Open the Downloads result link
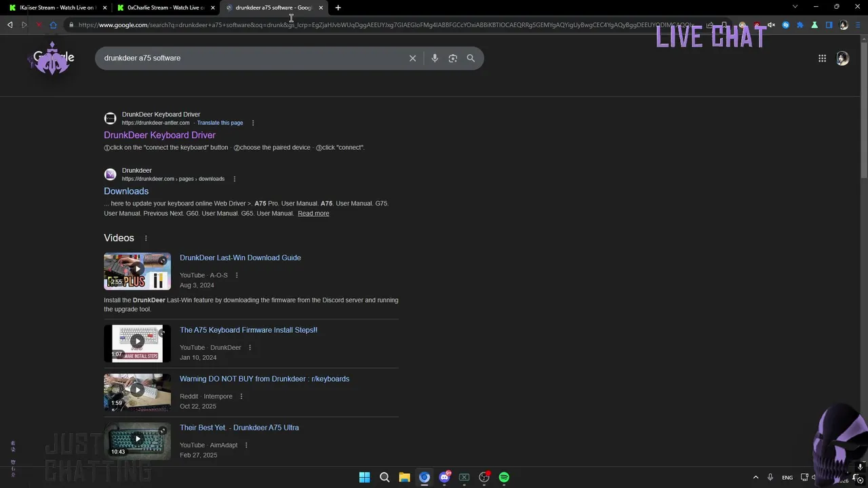The image size is (868, 488). (126, 191)
